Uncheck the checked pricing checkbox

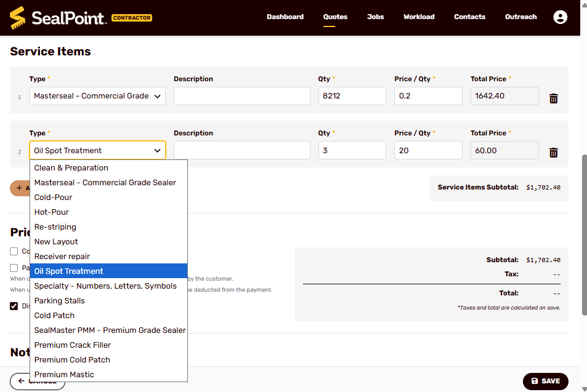coord(14,306)
